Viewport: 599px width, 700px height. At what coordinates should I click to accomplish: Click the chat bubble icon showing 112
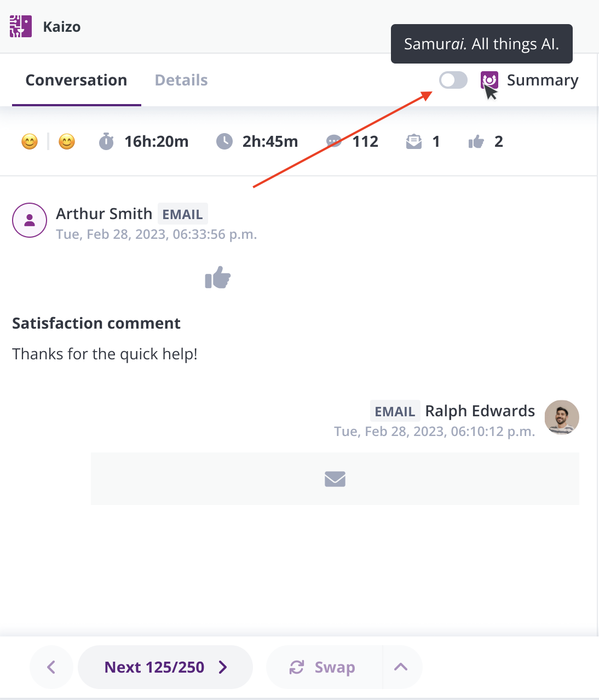[x=334, y=141]
